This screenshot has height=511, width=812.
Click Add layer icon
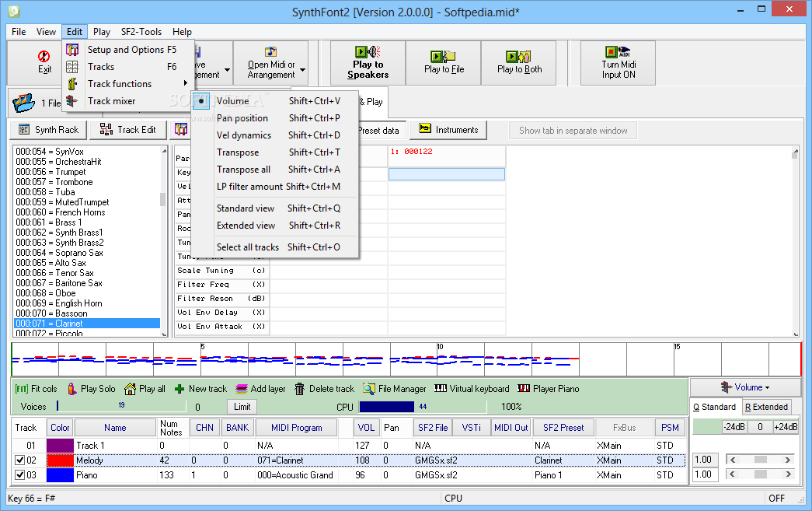[x=242, y=389]
